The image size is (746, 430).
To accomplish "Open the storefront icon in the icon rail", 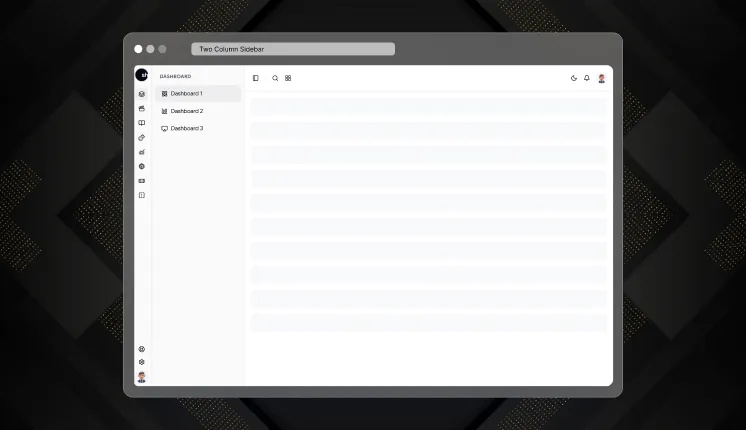I will [x=142, y=108].
